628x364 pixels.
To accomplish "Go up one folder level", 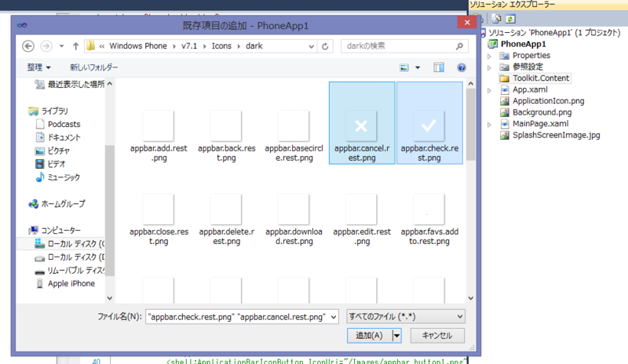I will click(75, 46).
